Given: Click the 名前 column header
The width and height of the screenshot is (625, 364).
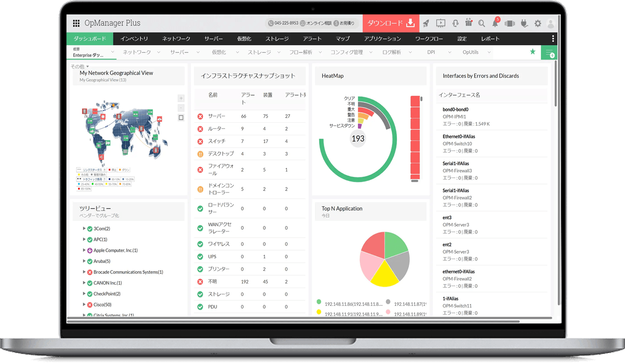Looking at the screenshot, I should (213, 95).
